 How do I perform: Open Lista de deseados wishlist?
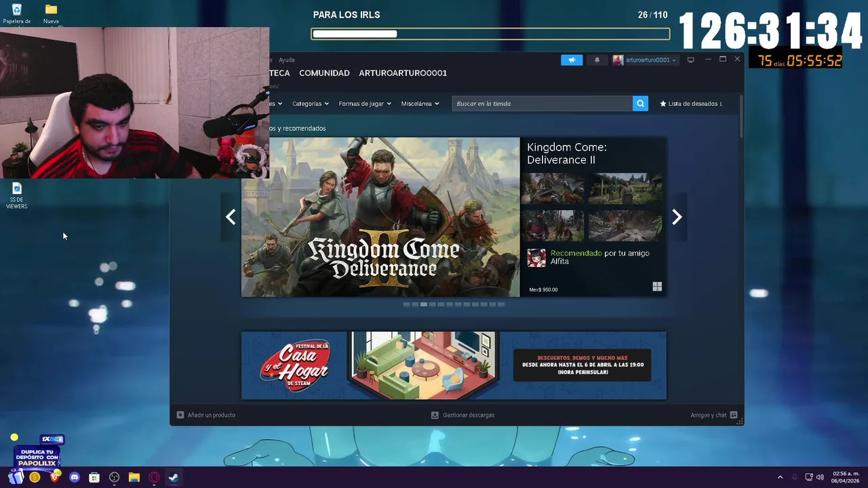(691, 104)
